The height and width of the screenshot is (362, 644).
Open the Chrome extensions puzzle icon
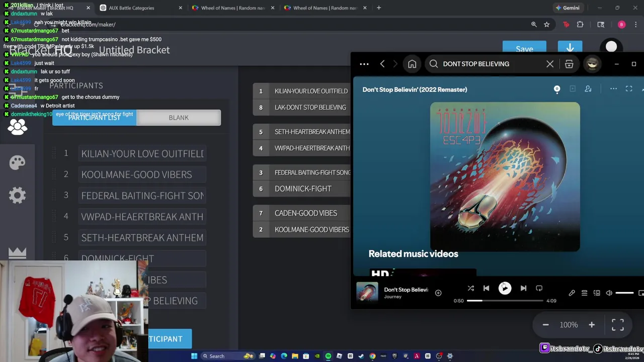pos(580,25)
